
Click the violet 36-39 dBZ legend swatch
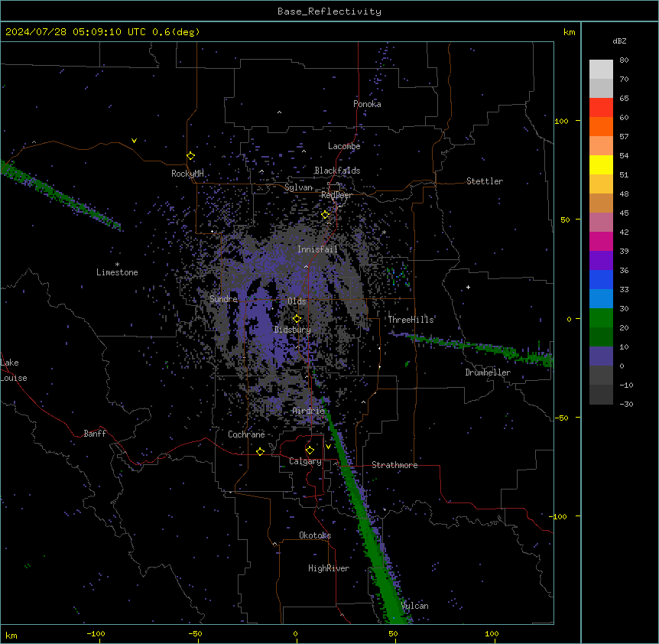[x=601, y=260]
